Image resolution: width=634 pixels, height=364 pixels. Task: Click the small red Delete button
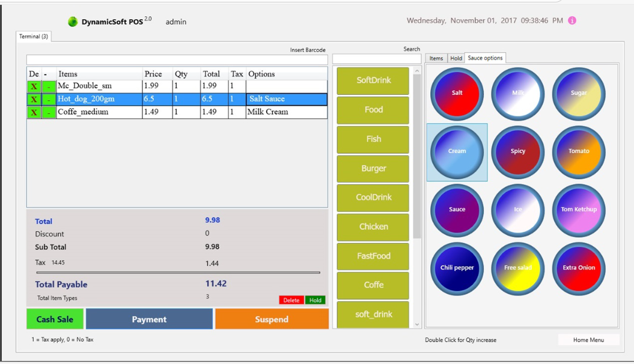tap(291, 300)
